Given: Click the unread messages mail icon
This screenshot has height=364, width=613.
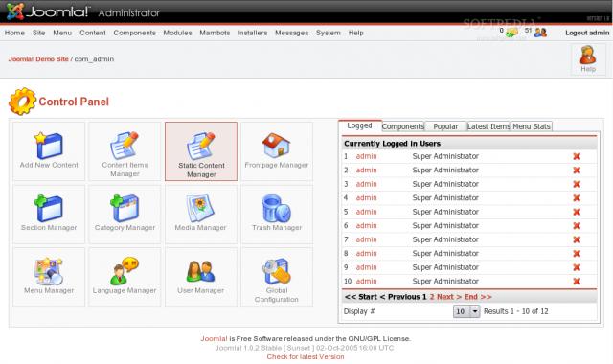Looking at the screenshot, I should point(511,33).
